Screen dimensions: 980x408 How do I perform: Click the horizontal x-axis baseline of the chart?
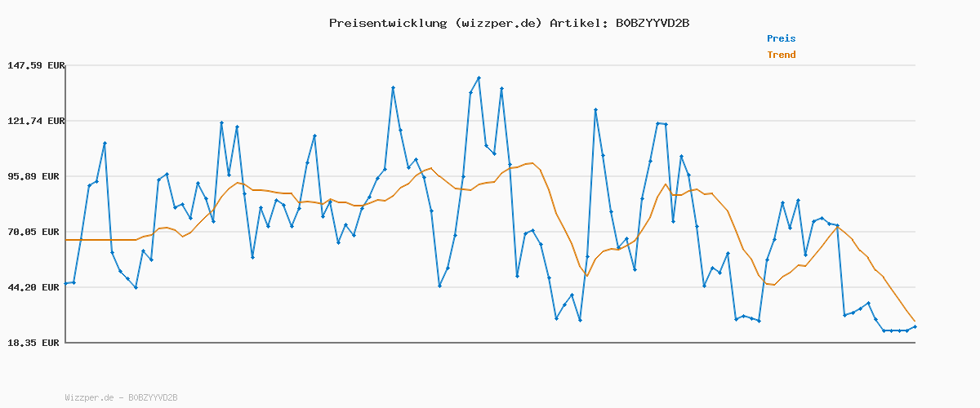coord(490,343)
